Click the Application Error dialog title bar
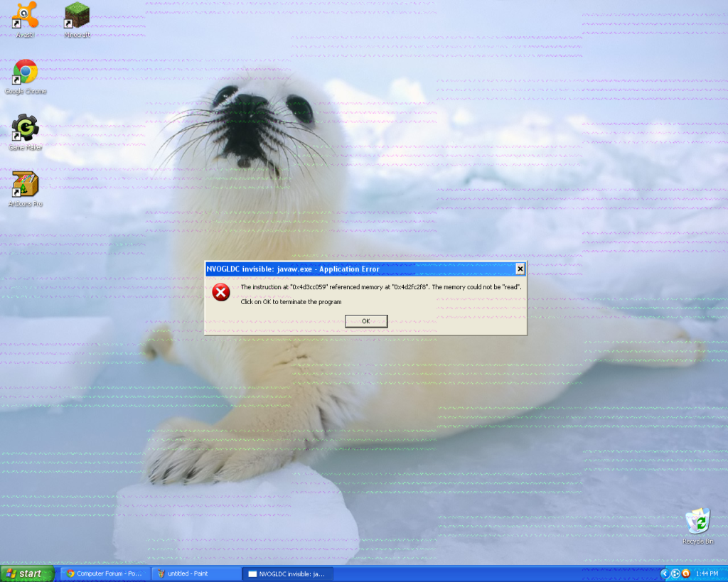This screenshot has width=728, height=582. coord(355,269)
